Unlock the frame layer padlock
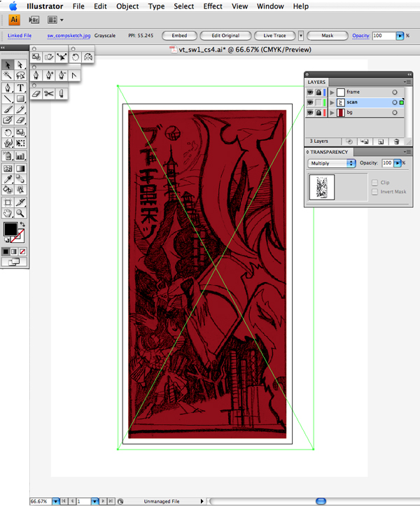The height and width of the screenshot is (509, 420). point(318,92)
